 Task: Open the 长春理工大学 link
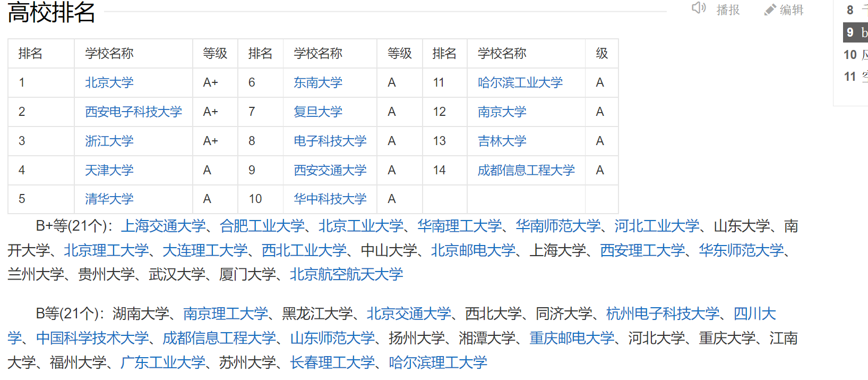(x=332, y=362)
